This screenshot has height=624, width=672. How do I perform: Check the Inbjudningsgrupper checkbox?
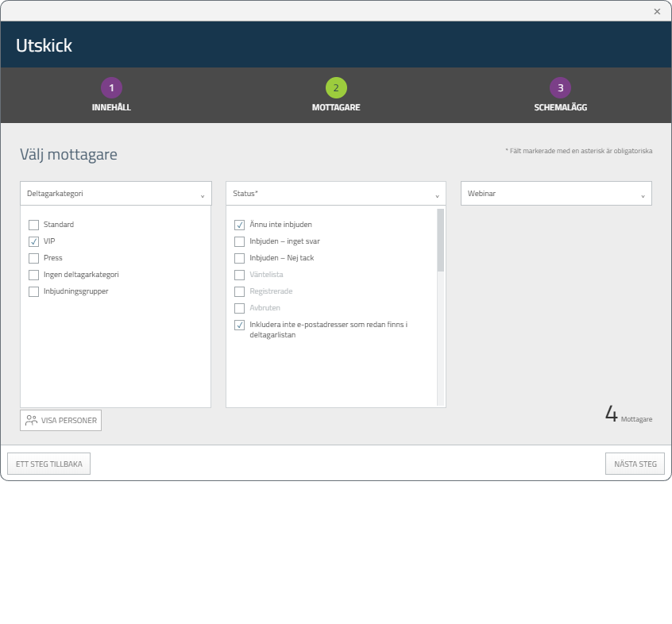[x=34, y=291]
